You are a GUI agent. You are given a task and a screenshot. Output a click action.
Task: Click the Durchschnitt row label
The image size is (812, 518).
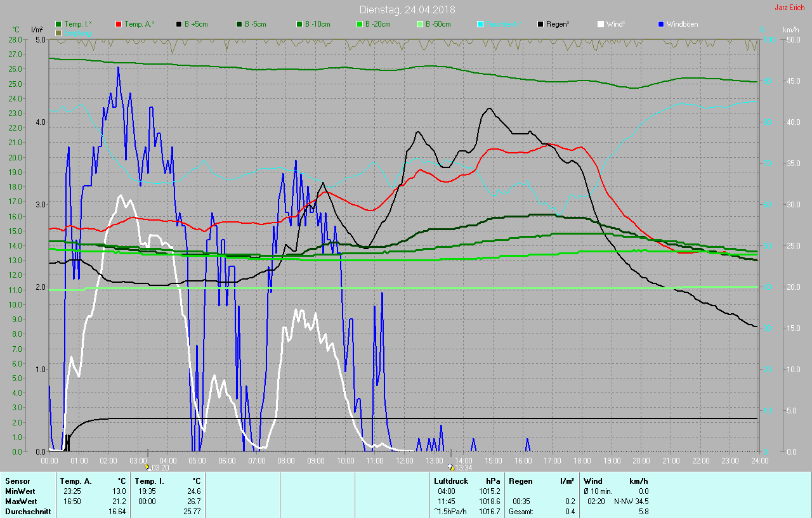pyautogui.click(x=27, y=512)
